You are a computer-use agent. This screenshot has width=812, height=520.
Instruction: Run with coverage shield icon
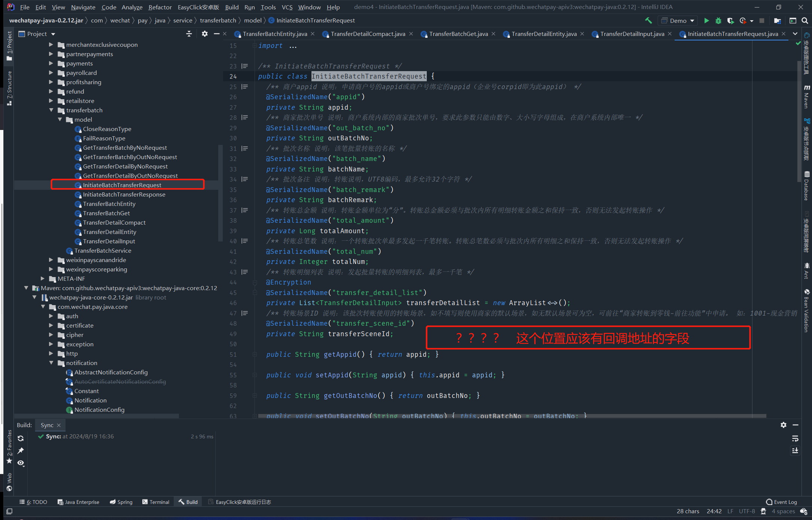(730, 21)
